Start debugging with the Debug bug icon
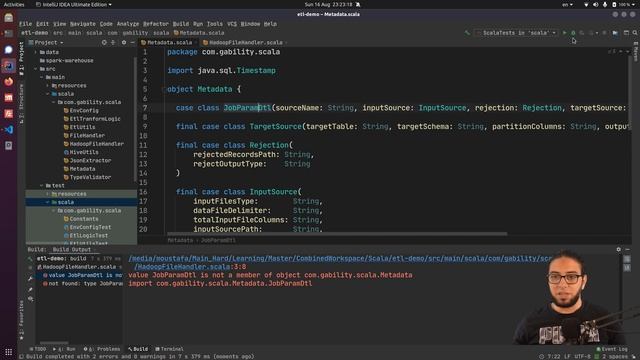 tap(573, 33)
